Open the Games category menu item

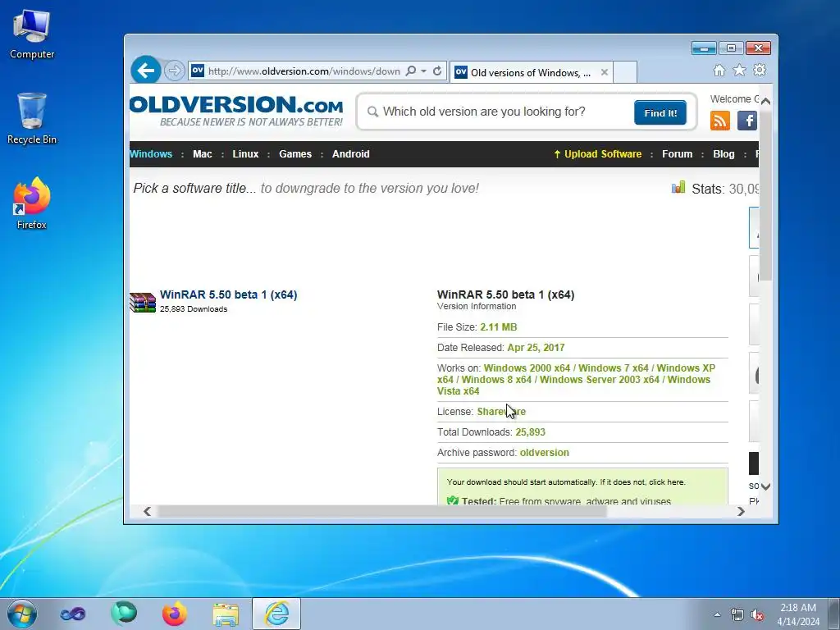click(295, 153)
